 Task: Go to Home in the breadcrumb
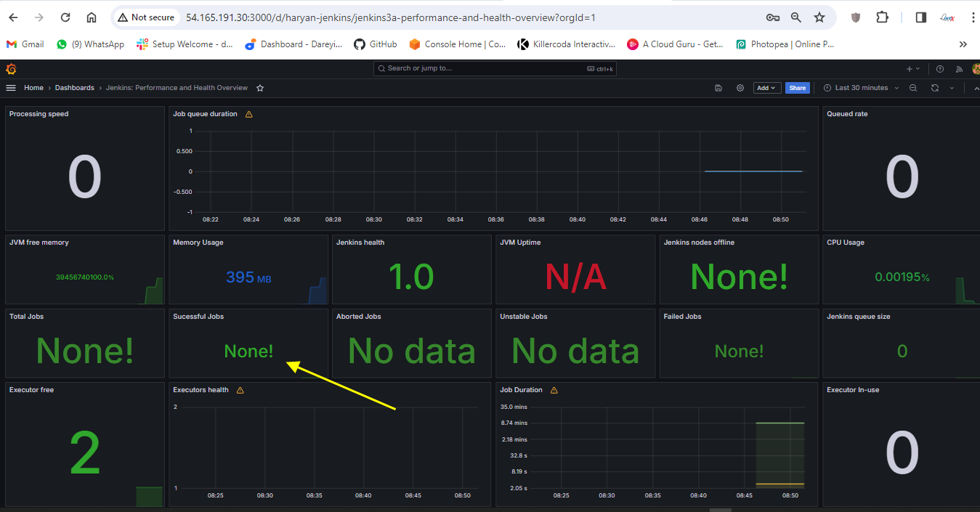point(33,88)
